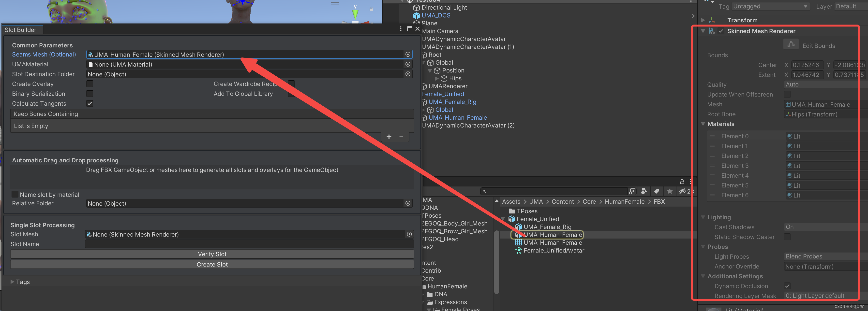Open the Slot Builder window kebab menu
868x311 pixels.
tap(401, 28)
